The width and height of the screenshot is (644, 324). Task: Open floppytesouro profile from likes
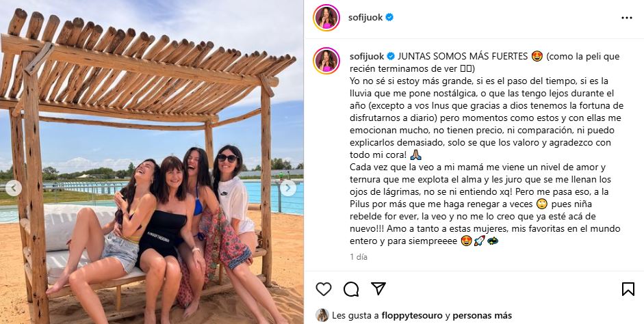tap(412, 315)
